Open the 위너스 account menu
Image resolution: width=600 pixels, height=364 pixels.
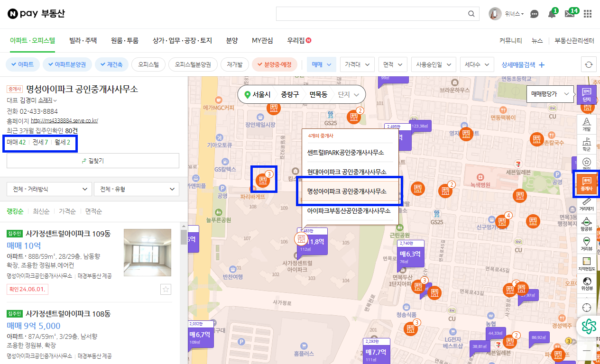click(514, 14)
